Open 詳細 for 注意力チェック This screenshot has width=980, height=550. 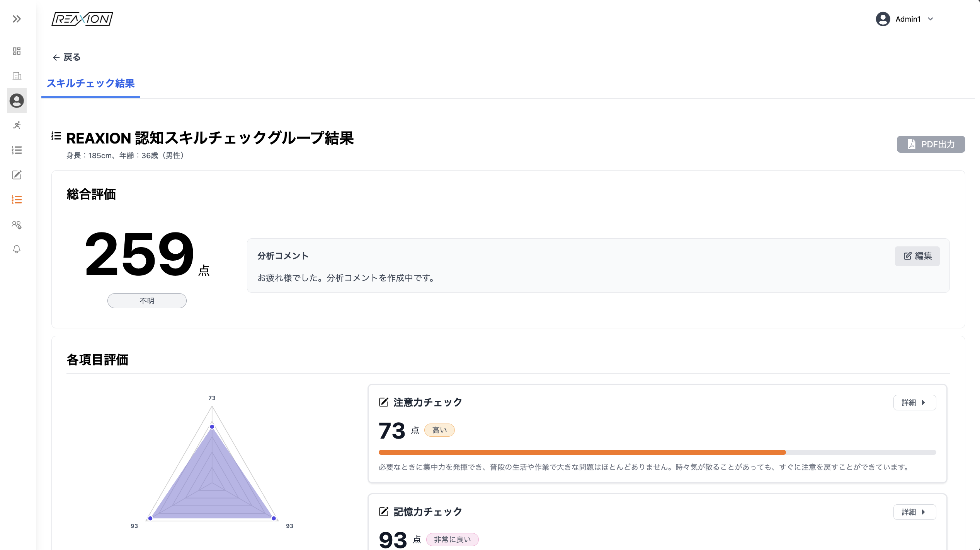coord(915,402)
